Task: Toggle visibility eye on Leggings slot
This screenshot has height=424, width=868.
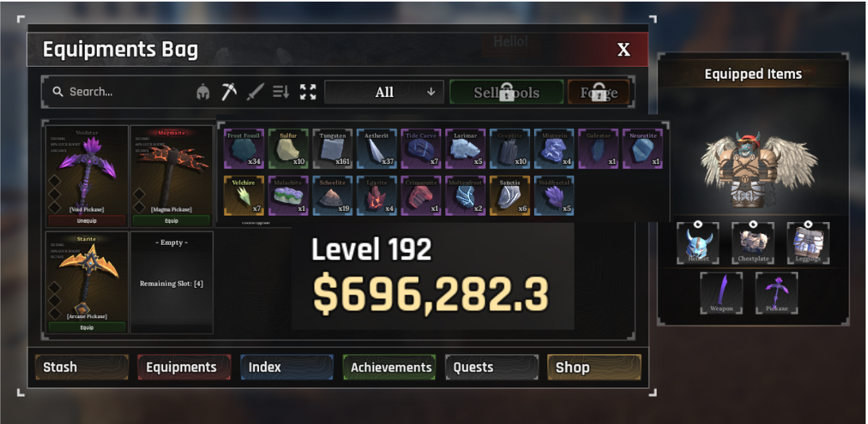Action: pos(808,224)
